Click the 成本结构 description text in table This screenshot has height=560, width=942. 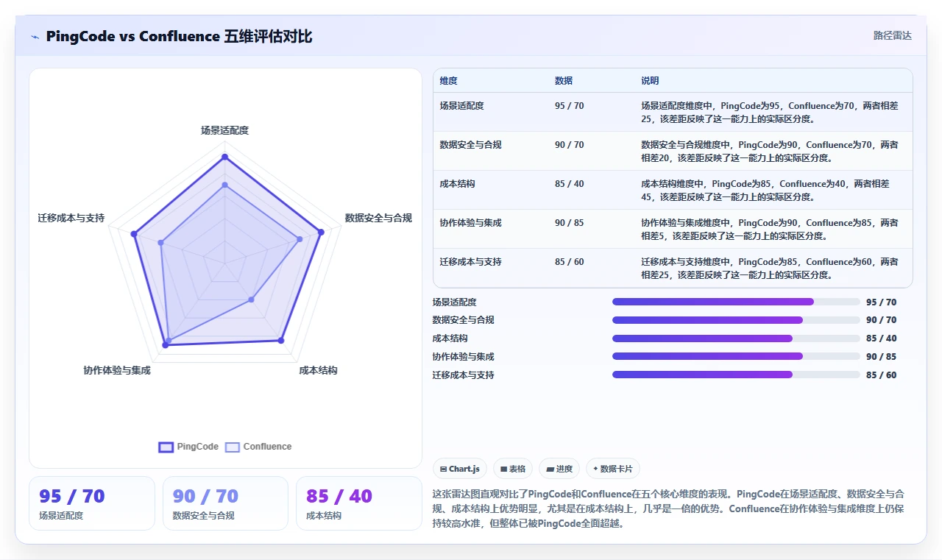pos(765,190)
